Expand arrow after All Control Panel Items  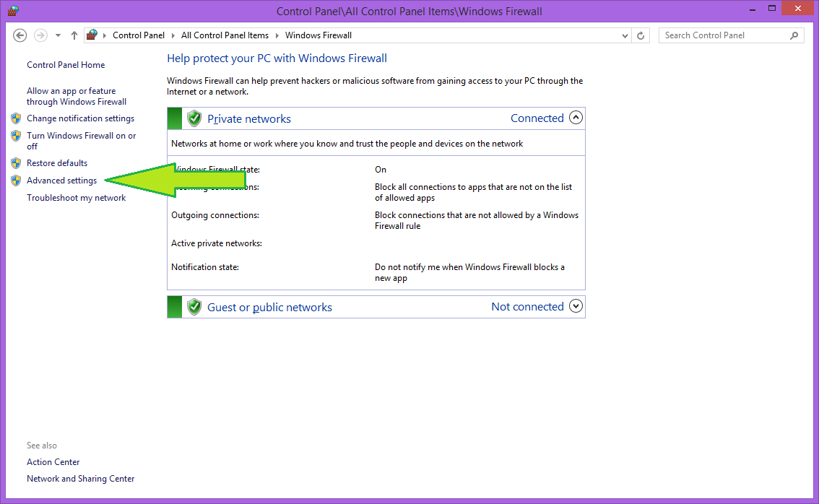[277, 35]
